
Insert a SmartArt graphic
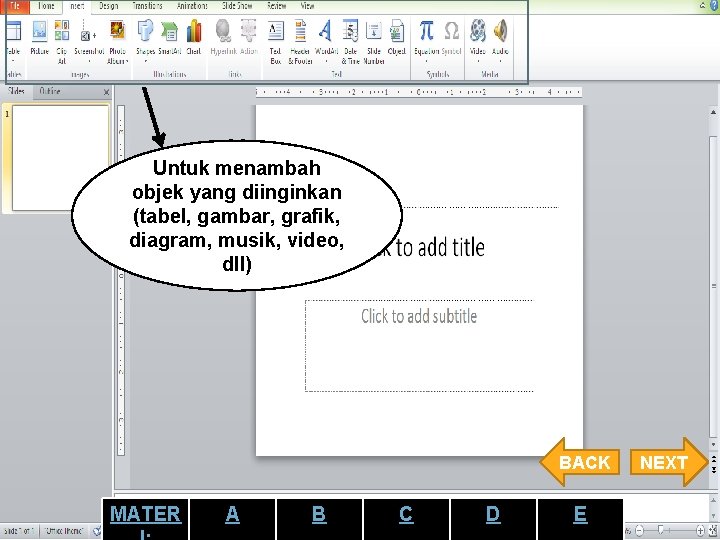169,39
